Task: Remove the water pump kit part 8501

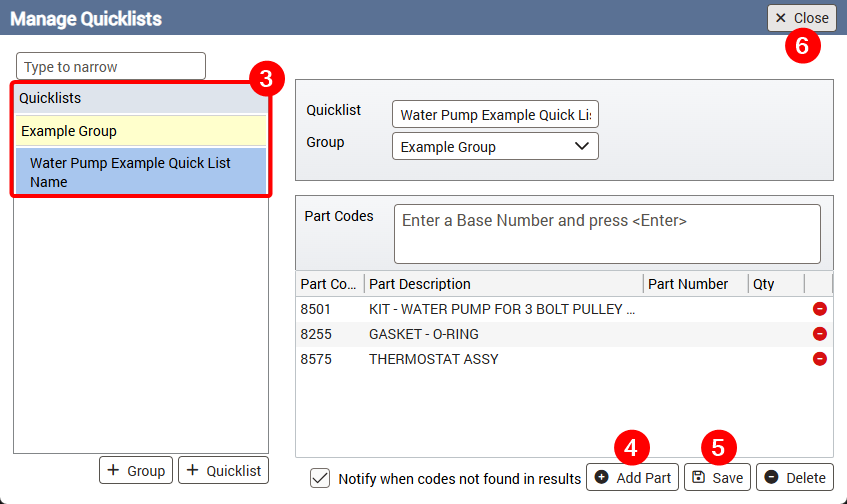Action: click(x=820, y=309)
